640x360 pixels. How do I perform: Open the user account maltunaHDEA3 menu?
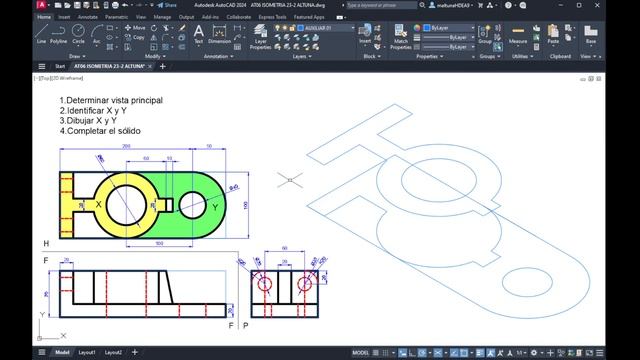[451, 5]
